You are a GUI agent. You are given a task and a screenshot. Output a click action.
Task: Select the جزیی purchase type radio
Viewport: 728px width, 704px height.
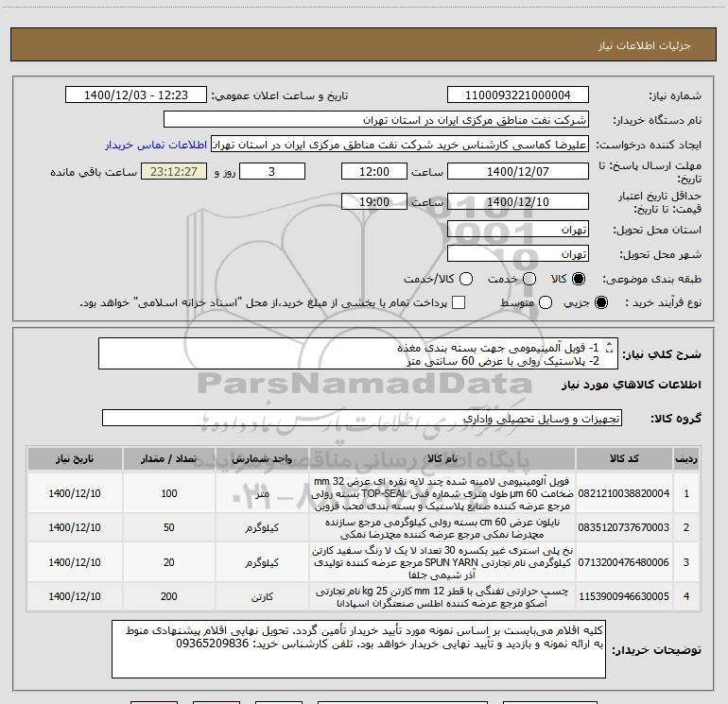coord(600,302)
